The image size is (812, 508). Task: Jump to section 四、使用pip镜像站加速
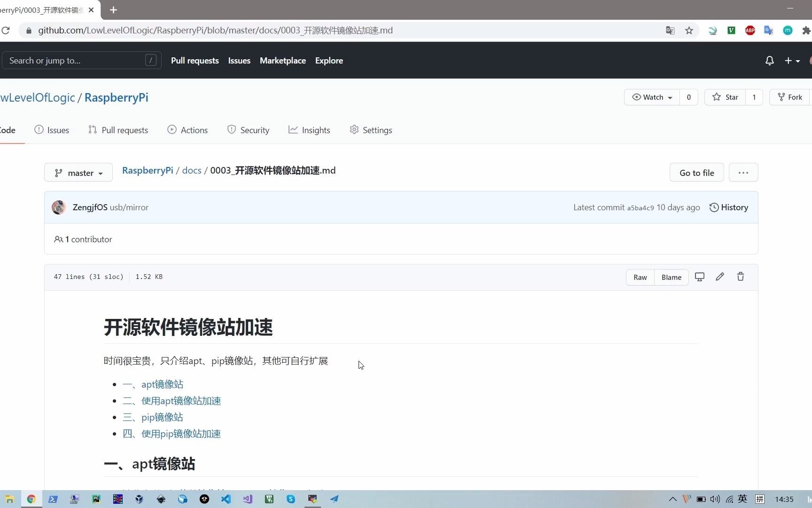[172, 434]
